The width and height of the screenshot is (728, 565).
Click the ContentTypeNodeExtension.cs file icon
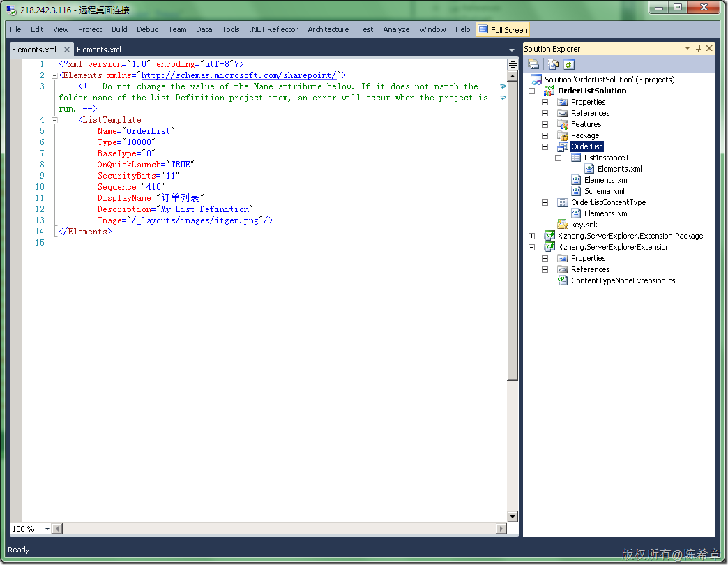point(562,280)
